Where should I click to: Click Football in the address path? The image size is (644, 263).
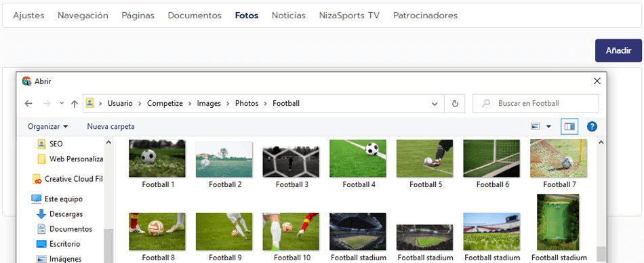coord(286,104)
